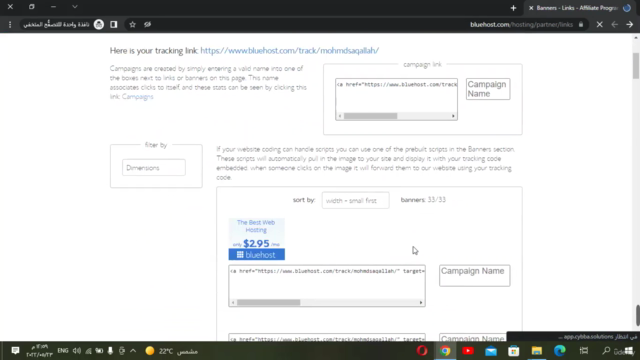The image size is (640, 360).
Task: Open File Explorer from the taskbar
Action: 536,351
